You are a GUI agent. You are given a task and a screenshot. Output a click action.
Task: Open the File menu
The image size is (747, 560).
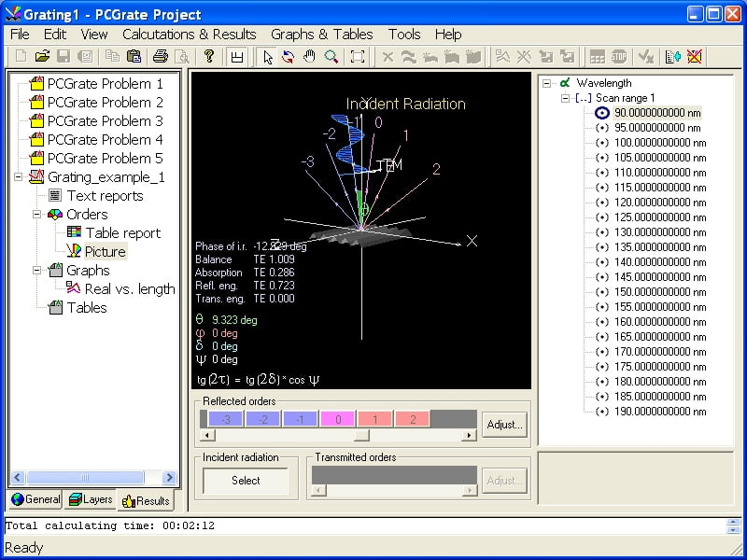click(20, 35)
